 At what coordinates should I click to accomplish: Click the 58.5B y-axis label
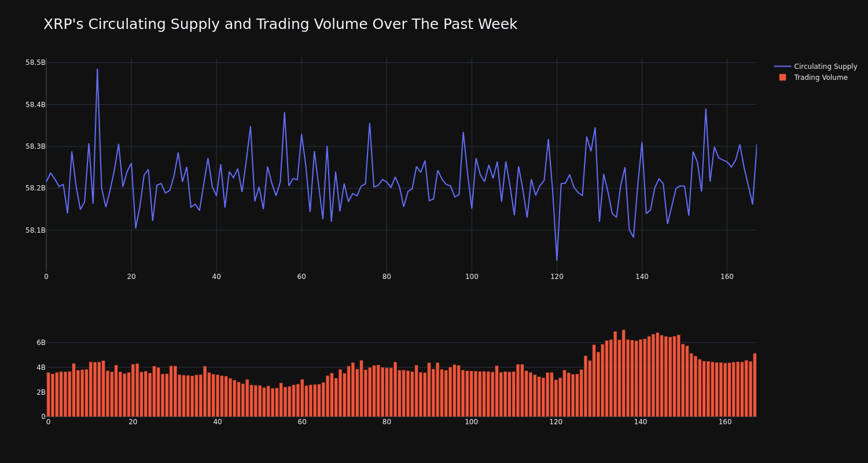coord(35,63)
